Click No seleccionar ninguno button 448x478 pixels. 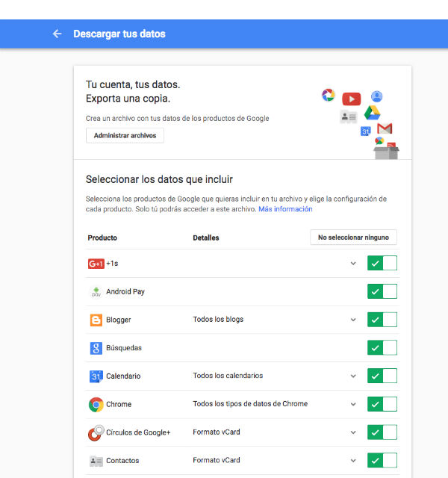(x=353, y=238)
